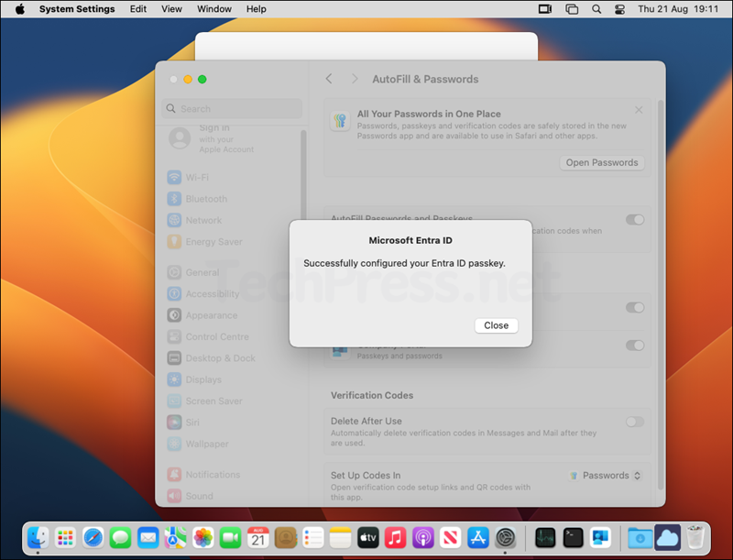Open Launchpad from the Dock

[x=65, y=538]
